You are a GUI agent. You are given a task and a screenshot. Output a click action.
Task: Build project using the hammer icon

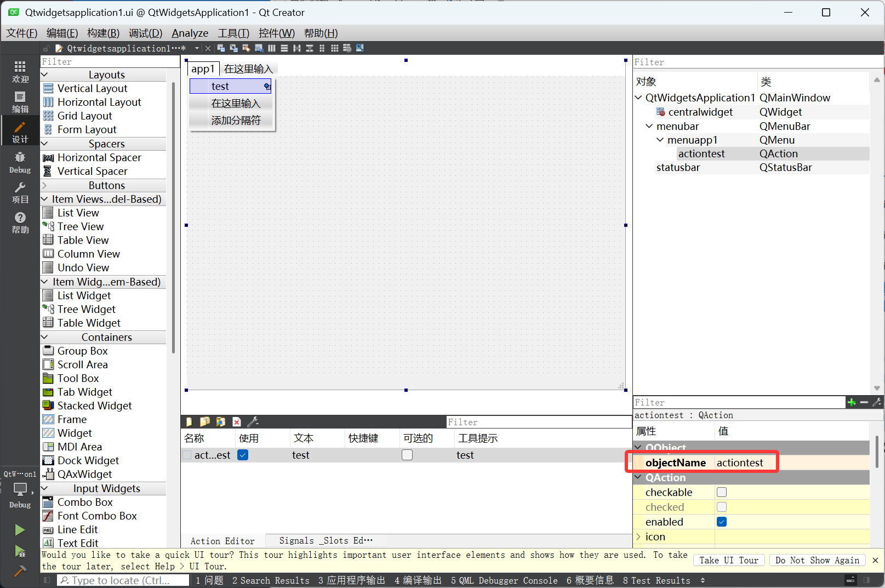[20, 571]
